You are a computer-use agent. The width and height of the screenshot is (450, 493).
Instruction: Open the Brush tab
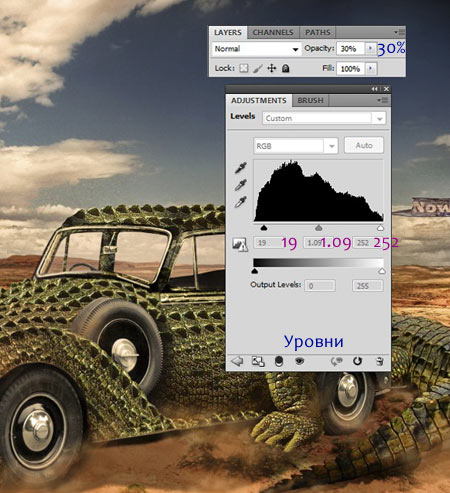click(310, 100)
